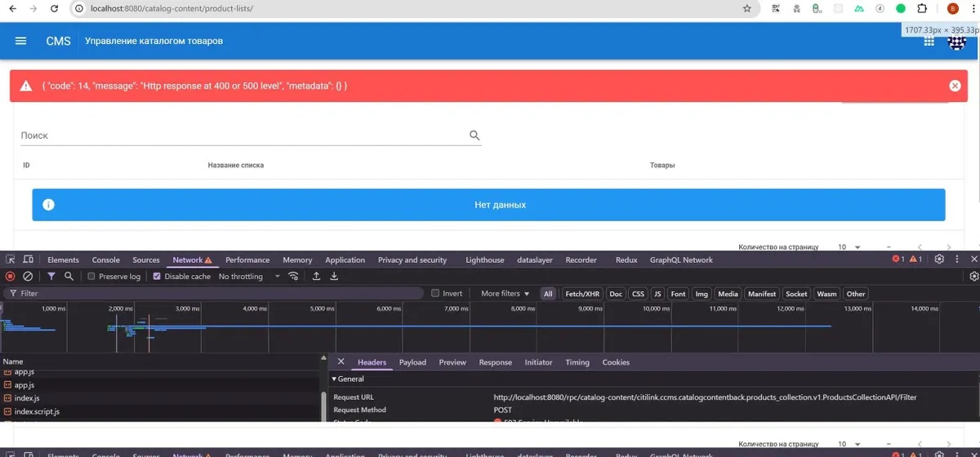The height and width of the screenshot is (457, 980).
Task: Open network conditions wifi icon
Action: [x=297, y=277]
